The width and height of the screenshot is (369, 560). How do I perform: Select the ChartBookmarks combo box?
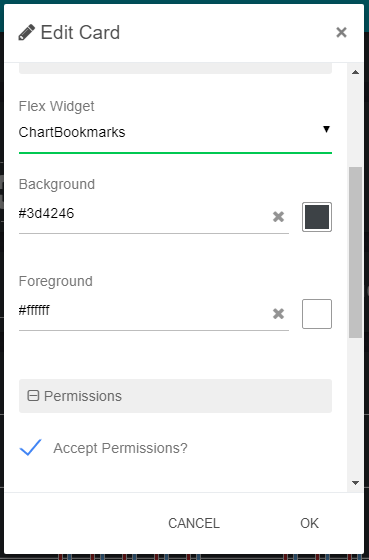click(175, 132)
